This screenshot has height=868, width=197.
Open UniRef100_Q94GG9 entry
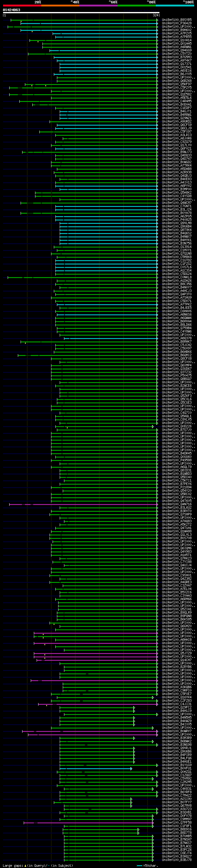click(177, 50)
